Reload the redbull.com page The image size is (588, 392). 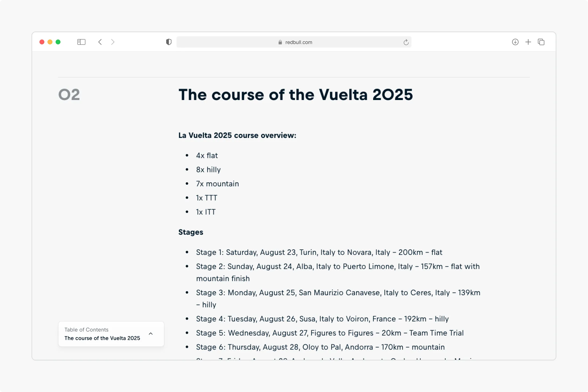pyautogui.click(x=406, y=42)
